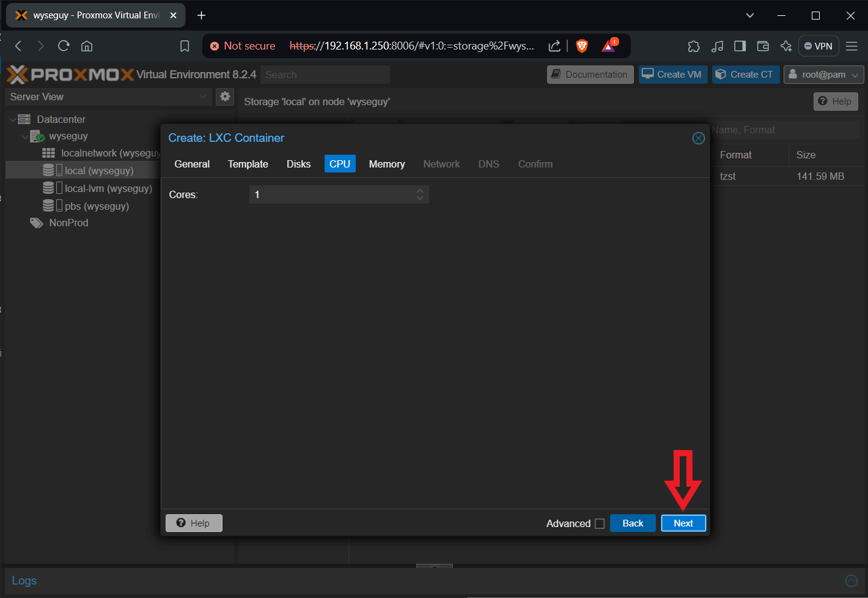Open the root@pam user menu
The width and height of the screenshot is (868, 598).
(823, 75)
